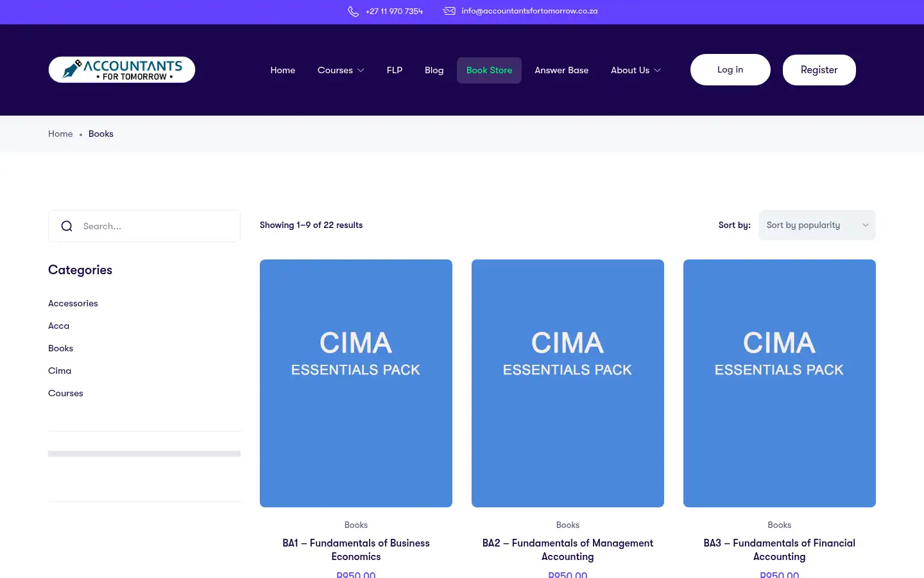Call phone number +27 11 970 7354

[x=394, y=11]
